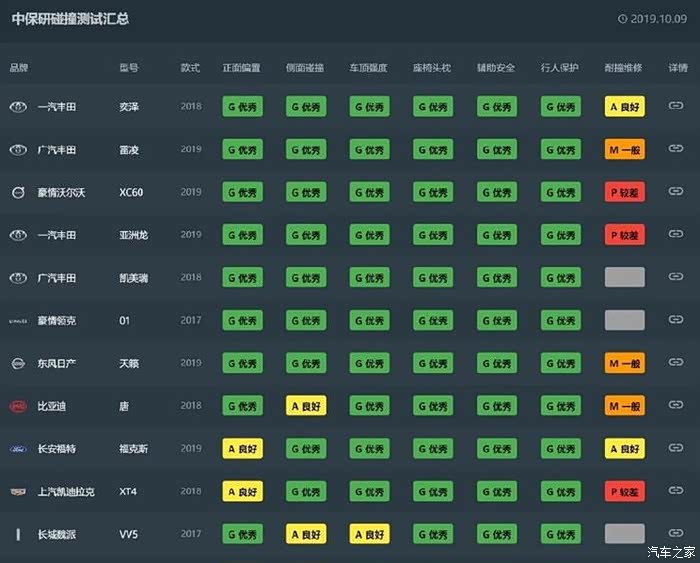Select the Ford logo beside 长安福特
700x563 pixels.
point(18,449)
